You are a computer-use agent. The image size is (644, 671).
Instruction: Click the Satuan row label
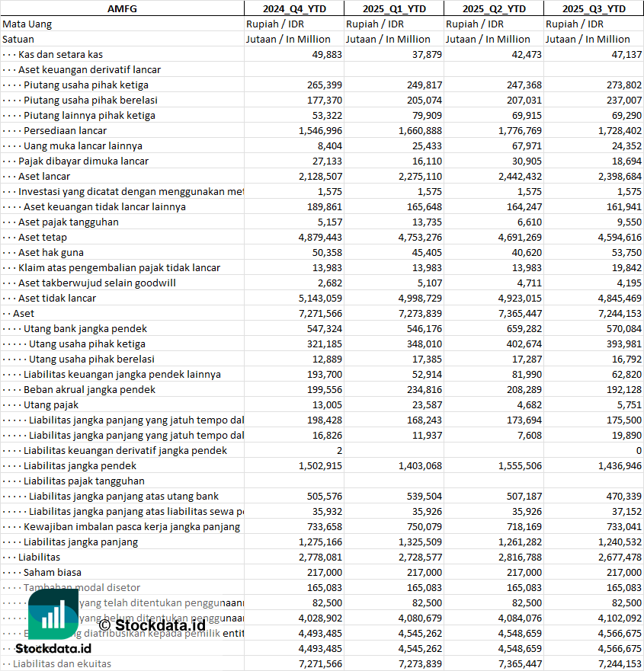pyautogui.click(x=18, y=40)
